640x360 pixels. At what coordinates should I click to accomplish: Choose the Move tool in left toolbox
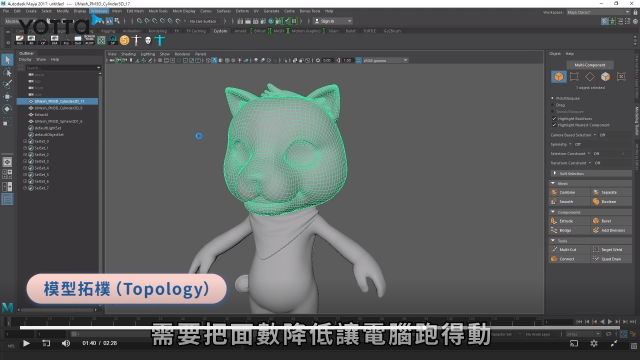click(7, 97)
